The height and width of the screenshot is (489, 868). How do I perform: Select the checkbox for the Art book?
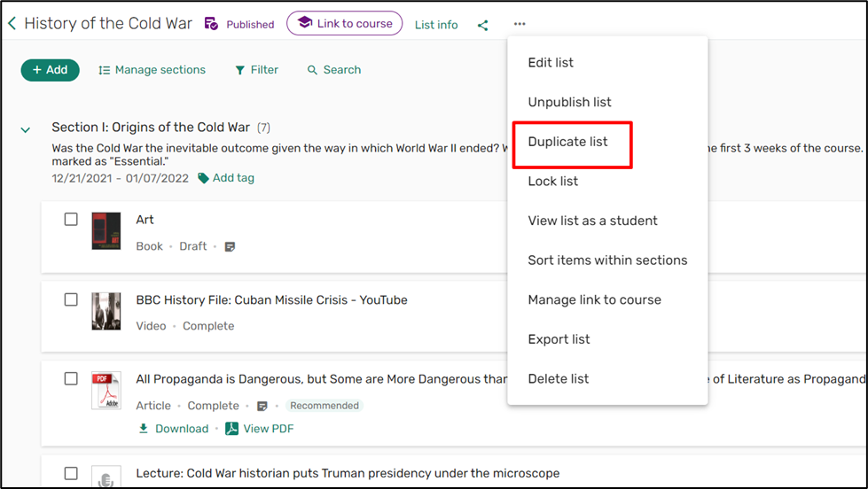click(x=71, y=219)
